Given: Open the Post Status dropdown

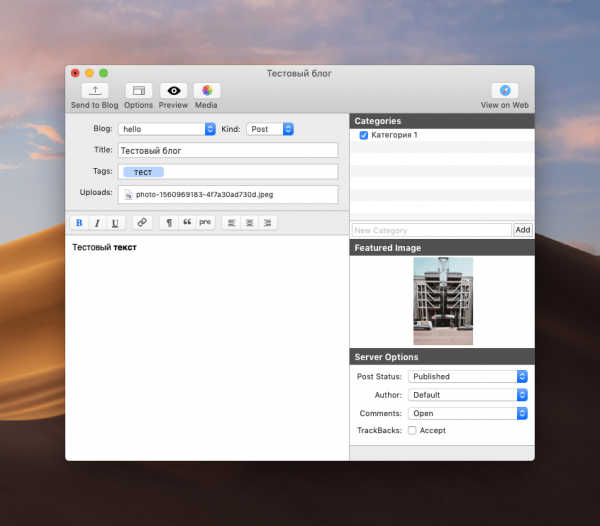Looking at the screenshot, I should pyautogui.click(x=468, y=376).
